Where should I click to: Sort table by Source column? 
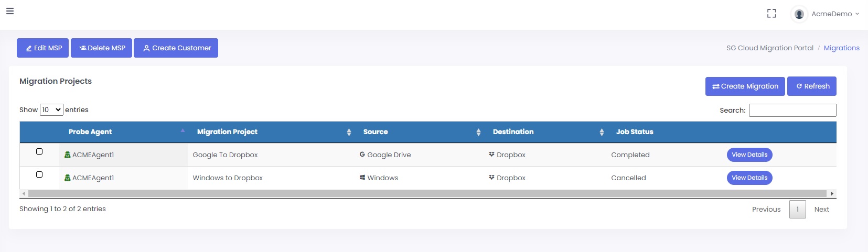tap(478, 132)
